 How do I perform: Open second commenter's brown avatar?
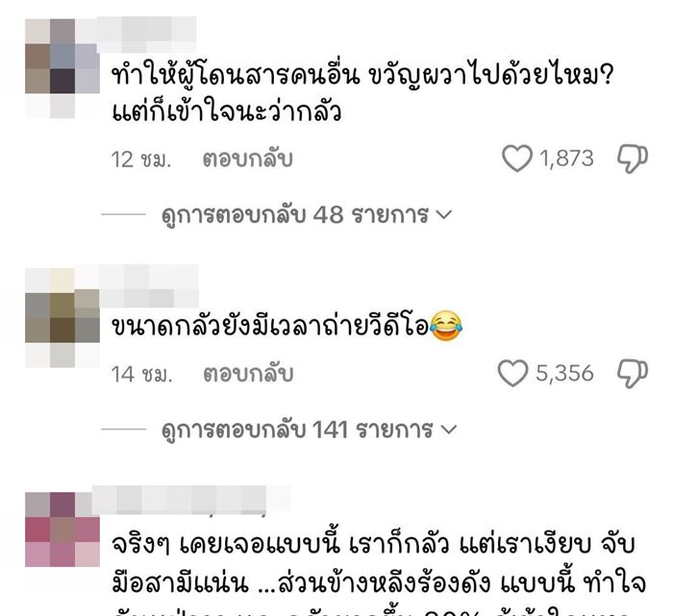[62, 318]
